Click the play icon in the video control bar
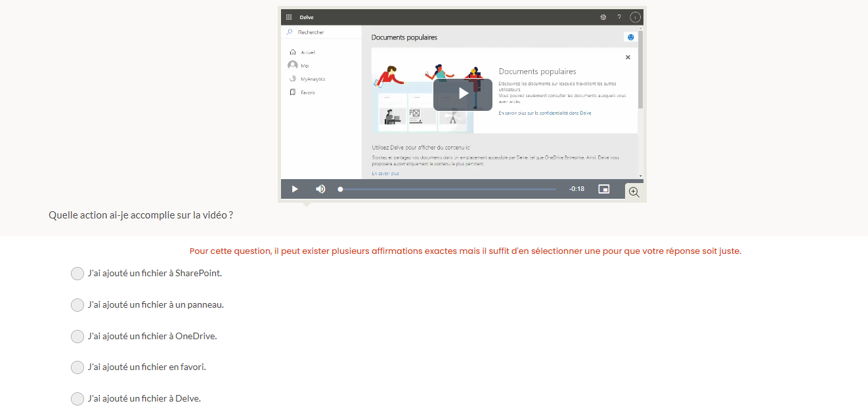The height and width of the screenshot is (414, 868). pos(295,189)
